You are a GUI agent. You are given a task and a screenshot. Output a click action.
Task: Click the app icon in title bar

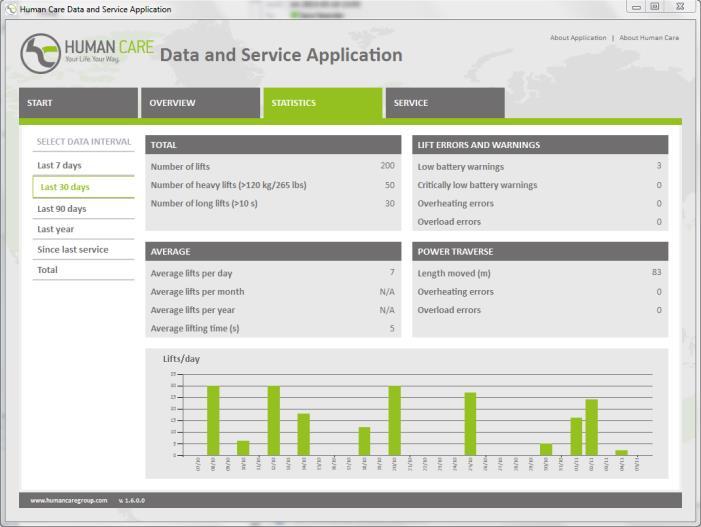tap(12, 9)
